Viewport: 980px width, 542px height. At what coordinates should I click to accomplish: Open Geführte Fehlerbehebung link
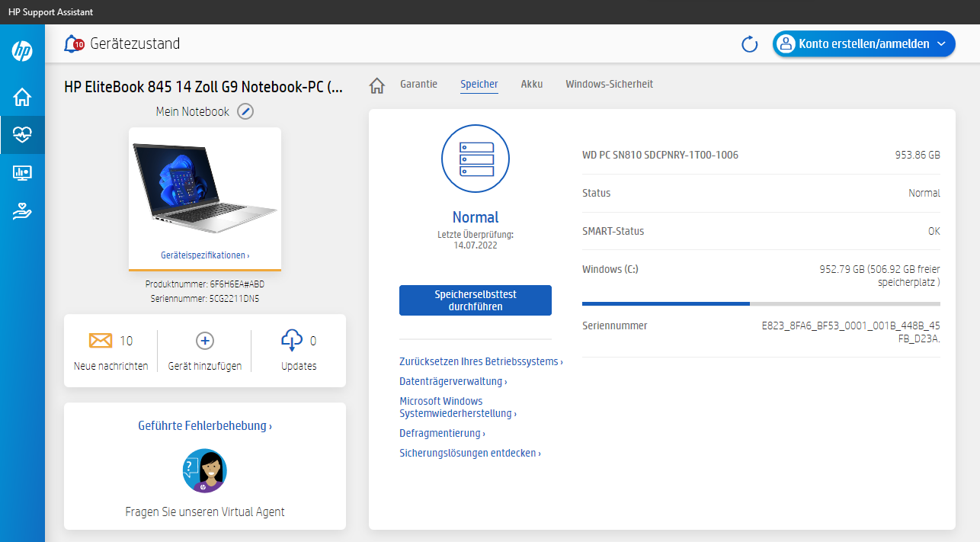205,425
